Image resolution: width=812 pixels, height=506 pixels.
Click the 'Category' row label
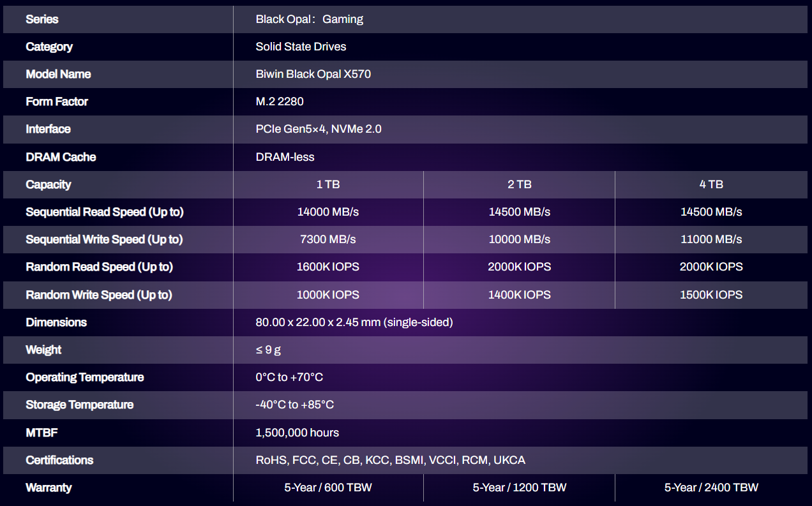pyautogui.click(x=49, y=47)
